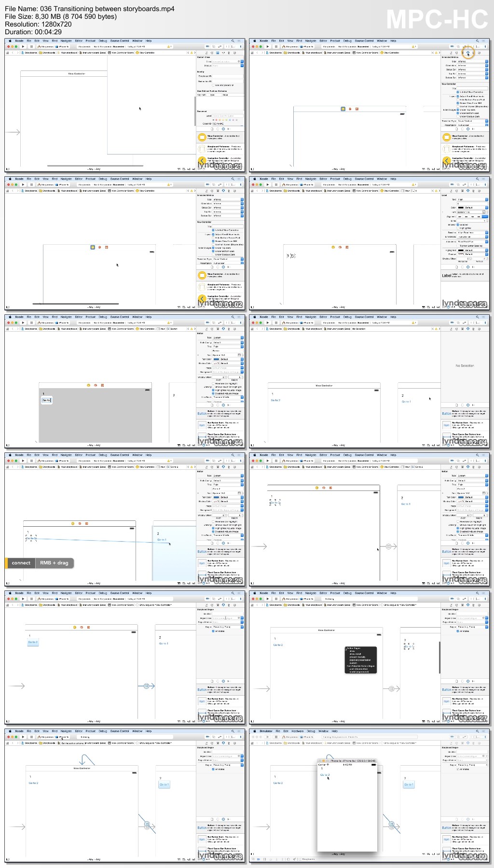Screen dimensions: 494x868
Task: Click the label Color swatch in the 00:01:23 inspector
Action: pyautogui.click(x=461, y=208)
